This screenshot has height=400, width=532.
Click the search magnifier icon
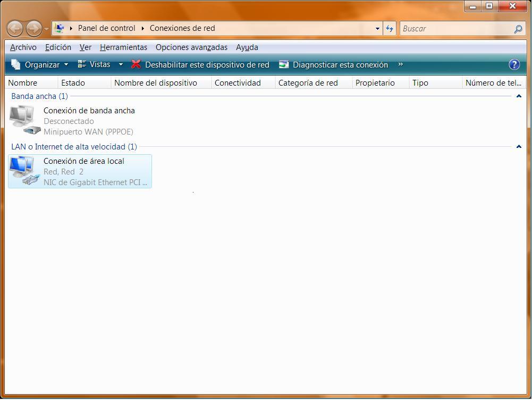point(518,29)
